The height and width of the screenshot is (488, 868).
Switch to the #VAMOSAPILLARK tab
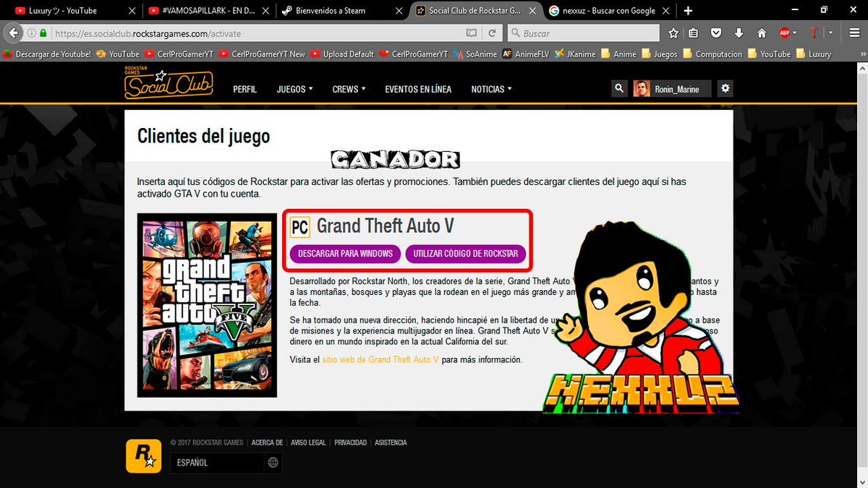point(207,11)
